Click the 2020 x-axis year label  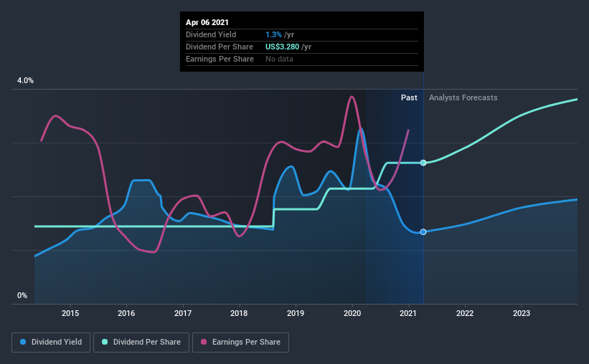click(352, 313)
